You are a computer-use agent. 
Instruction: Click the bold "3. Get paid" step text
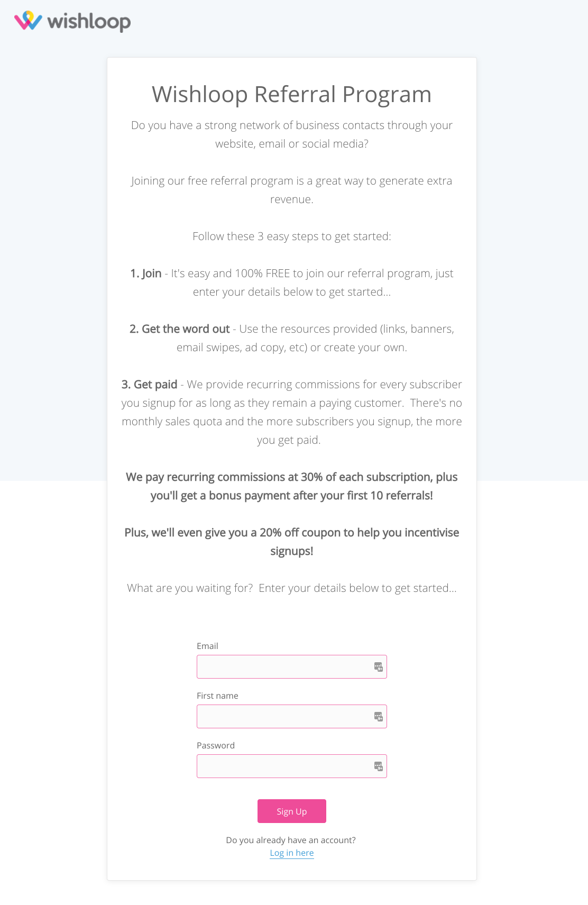click(x=150, y=385)
